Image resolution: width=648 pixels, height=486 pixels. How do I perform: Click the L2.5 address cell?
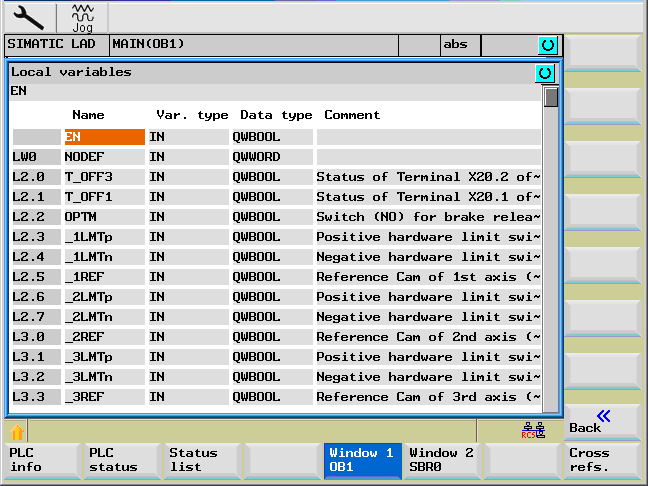(x=36, y=277)
